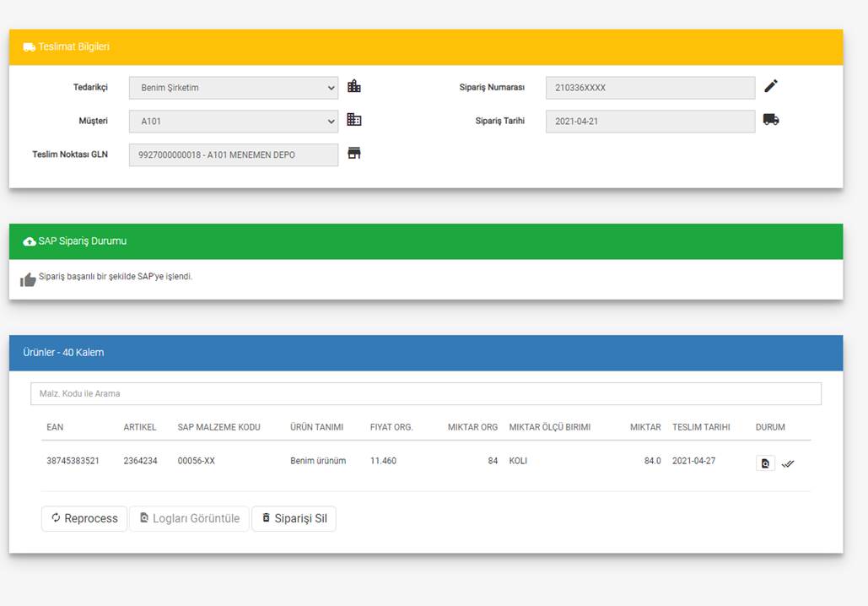Click the Reprocess button
Screen dimensions: 868x606
(x=84, y=518)
